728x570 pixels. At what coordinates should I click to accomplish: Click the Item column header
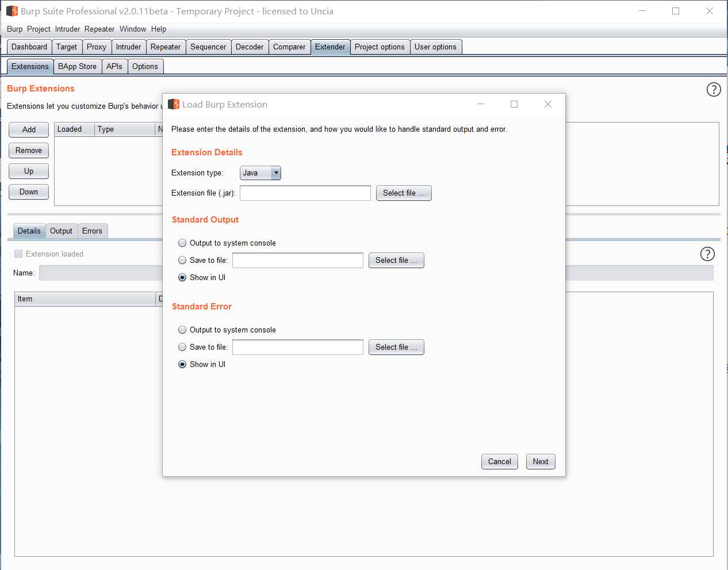click(85, 299)
